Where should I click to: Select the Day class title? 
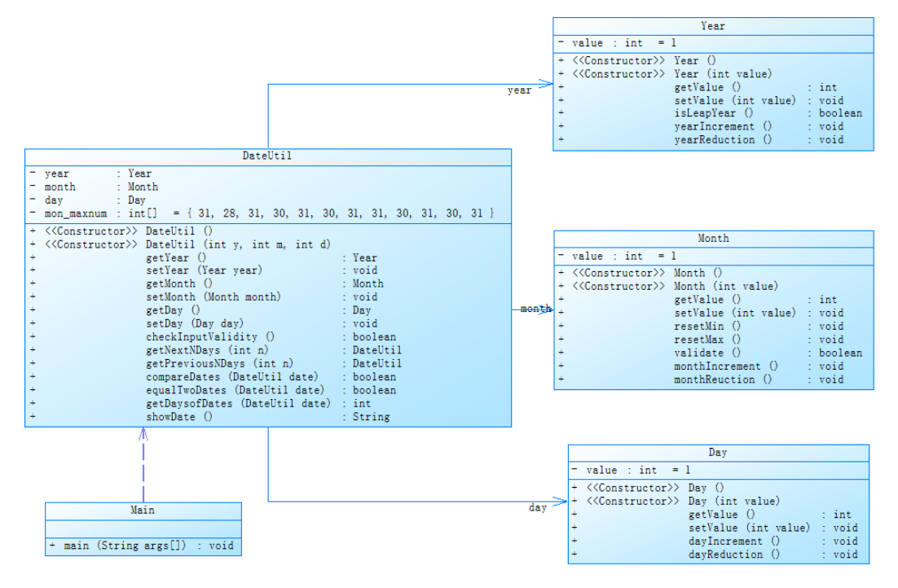(x=718, y=452)
